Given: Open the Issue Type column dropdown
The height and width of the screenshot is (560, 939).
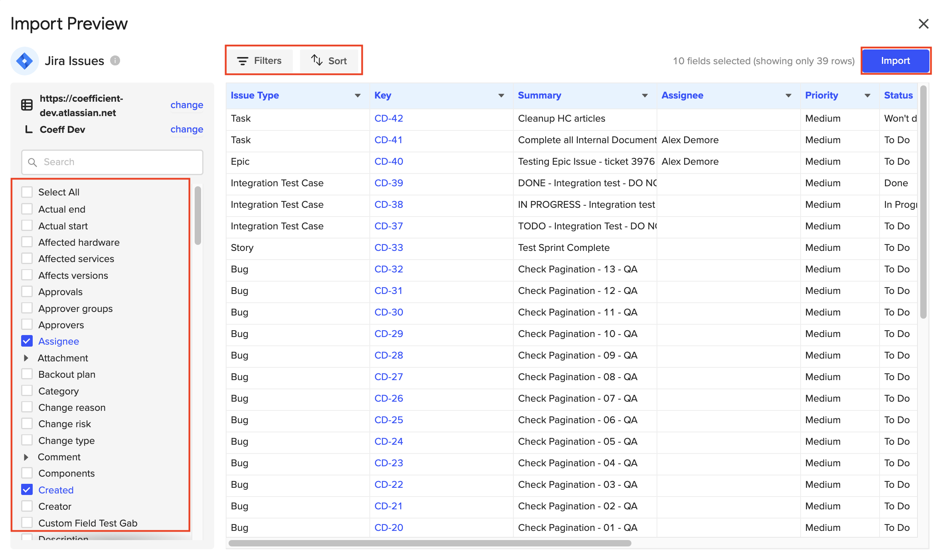Looking at the screenshot, I should point(358,96).
